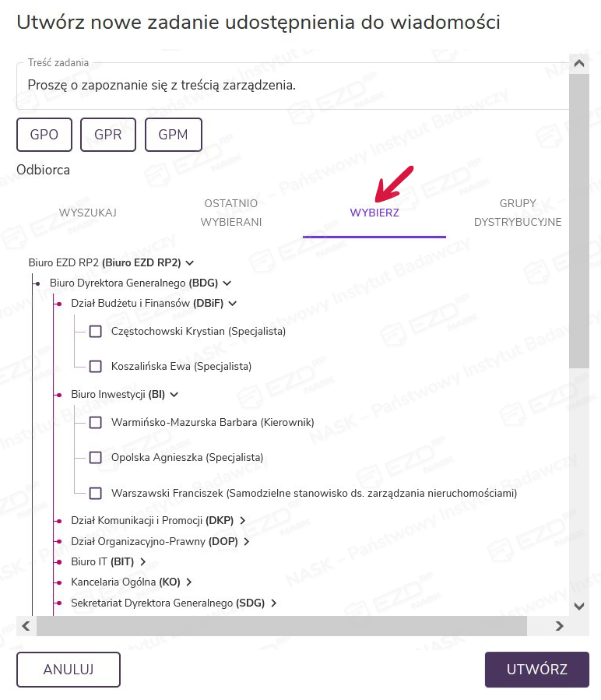Collapse the Dział Budżetu i Finansów branch

(232, 304)
